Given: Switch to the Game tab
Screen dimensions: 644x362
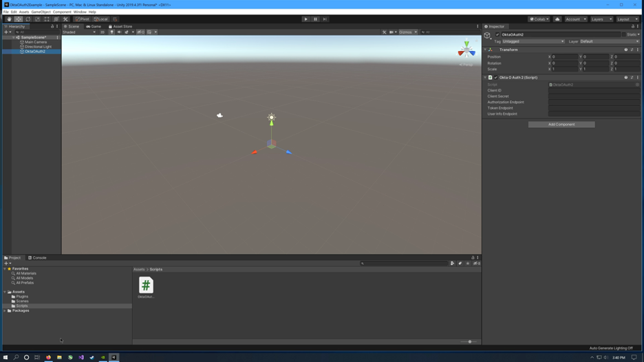Looking at the screenshot, I should [x=94, y=26].
